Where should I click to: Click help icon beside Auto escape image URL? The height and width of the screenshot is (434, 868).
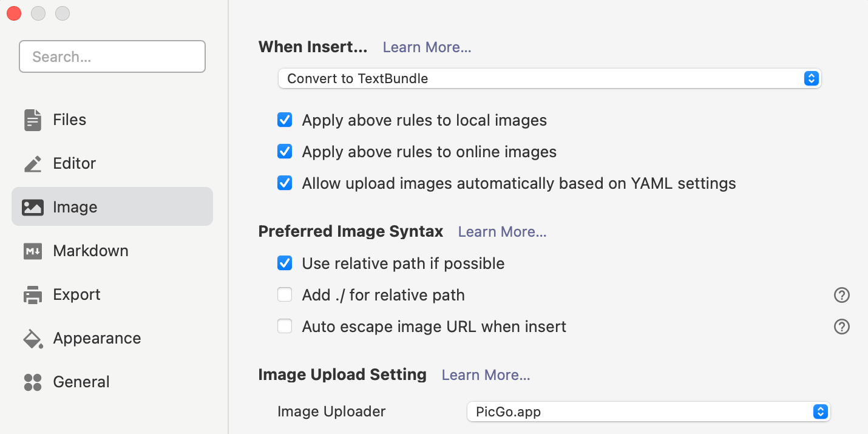pos(841,327)
